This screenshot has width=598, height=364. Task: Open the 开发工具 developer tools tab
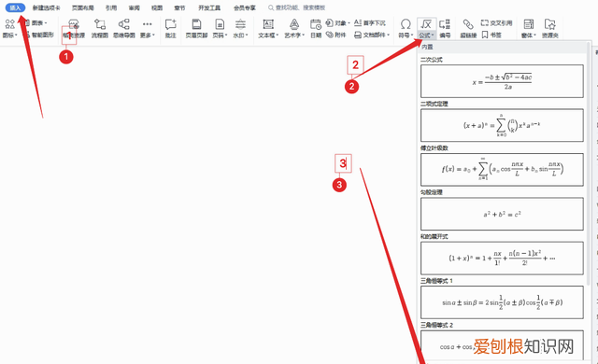click(x=209, y=7)
